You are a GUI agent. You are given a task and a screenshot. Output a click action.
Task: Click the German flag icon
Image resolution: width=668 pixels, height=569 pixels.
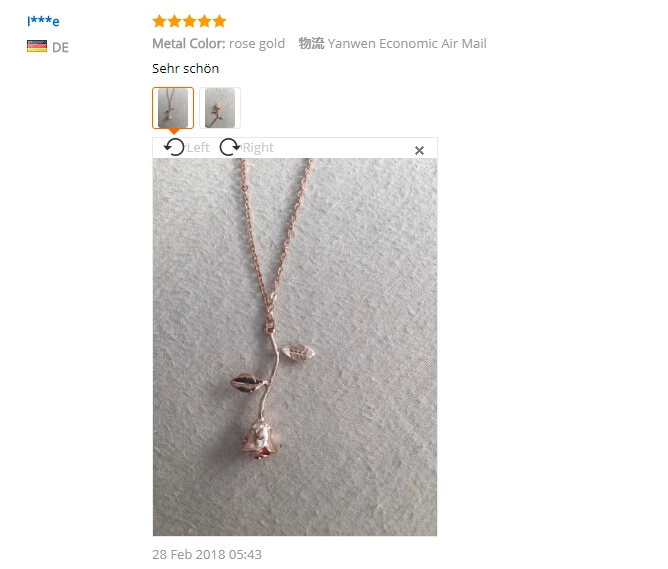pyautogui.click(x=37, y=46)
